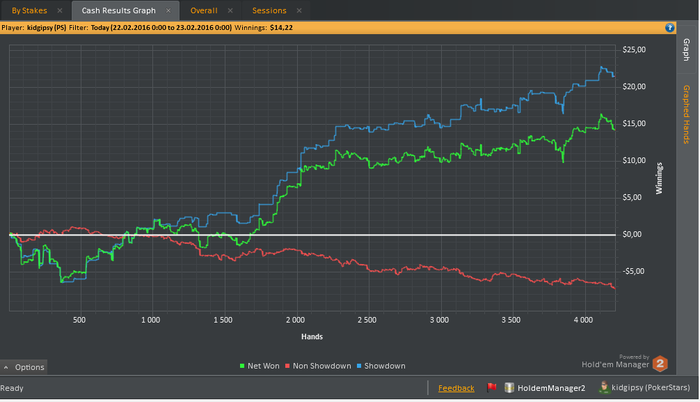Click the 500 hands axis label
The width and height of the screenshot is (700, 402).
[x=79, y=320]
